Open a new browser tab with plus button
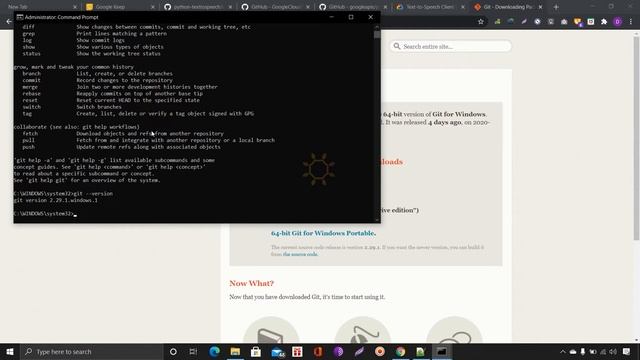This screenshot has width=640, height=360. (x=556, y=7)
